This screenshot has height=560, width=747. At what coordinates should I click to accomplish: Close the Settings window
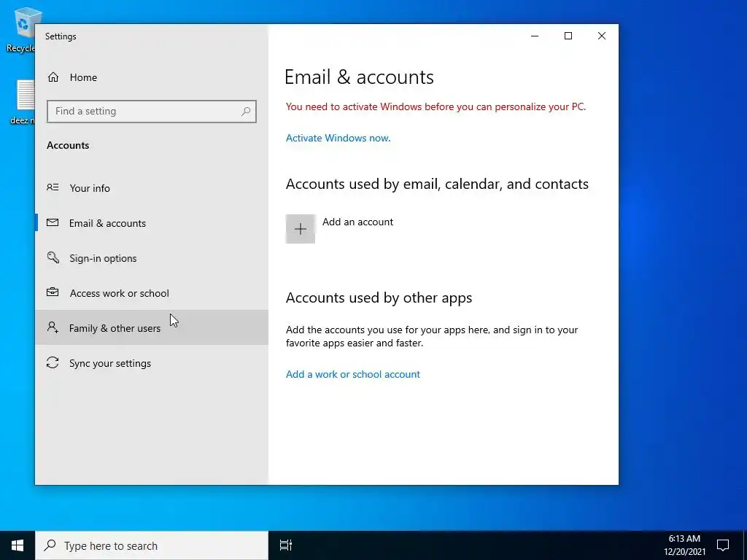click(x=602, y=36)
